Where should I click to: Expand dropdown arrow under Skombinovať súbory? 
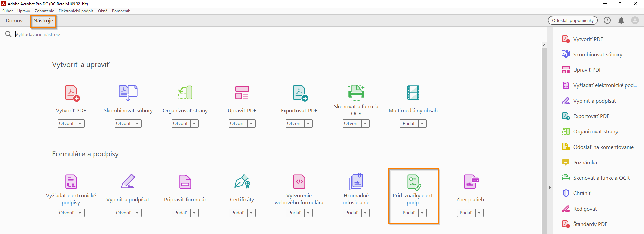click(137, 124)
